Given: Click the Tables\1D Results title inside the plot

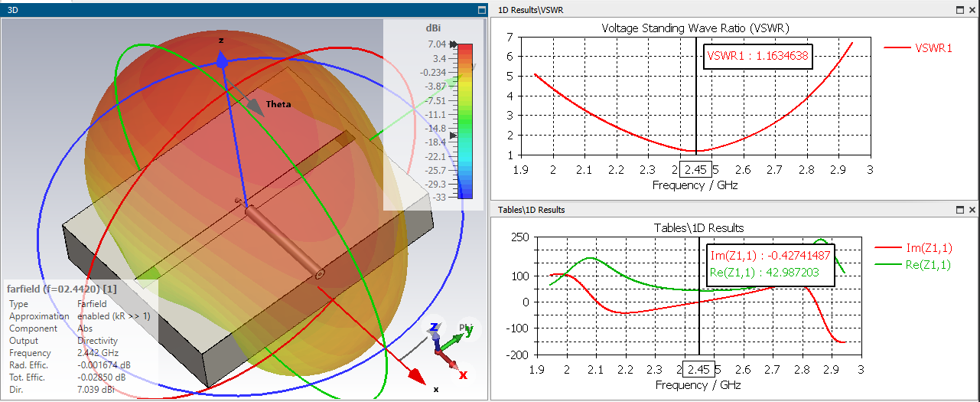Looking at the screenshot, I should [x=698, y=228].
